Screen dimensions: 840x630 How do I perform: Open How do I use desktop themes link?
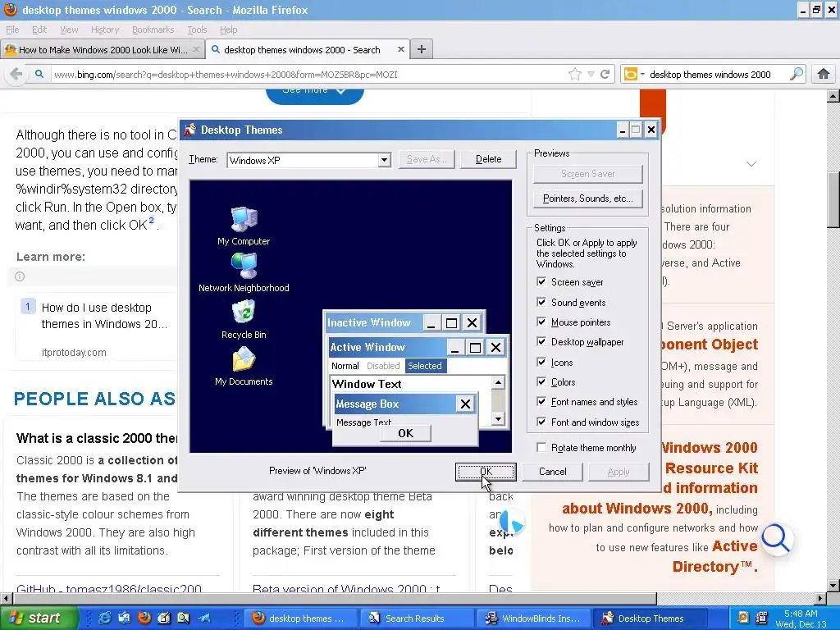click(104, 316)
